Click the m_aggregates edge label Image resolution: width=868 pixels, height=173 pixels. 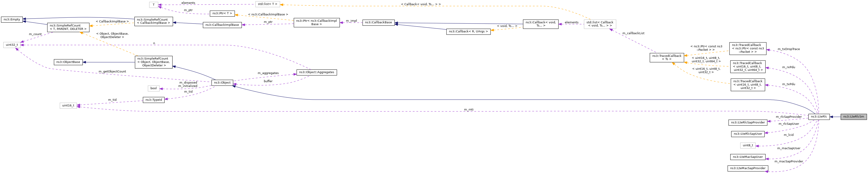click(x=268, y=73)
